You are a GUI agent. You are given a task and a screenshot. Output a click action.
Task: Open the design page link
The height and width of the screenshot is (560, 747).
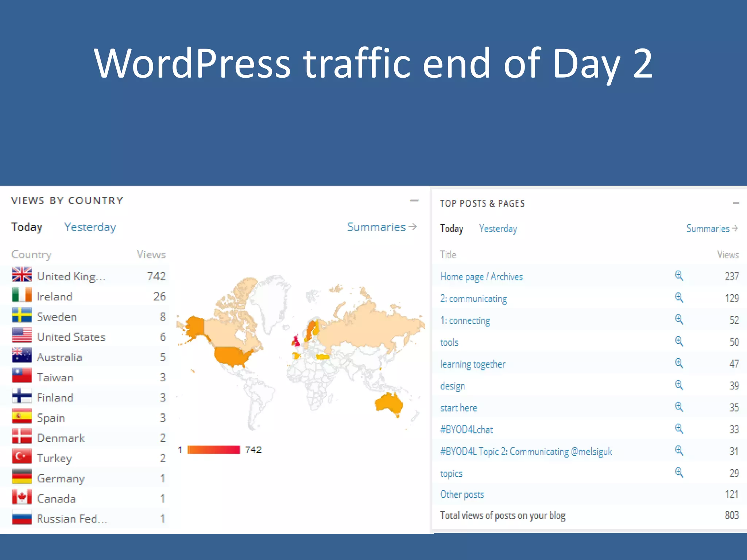[x=452, y=386]
